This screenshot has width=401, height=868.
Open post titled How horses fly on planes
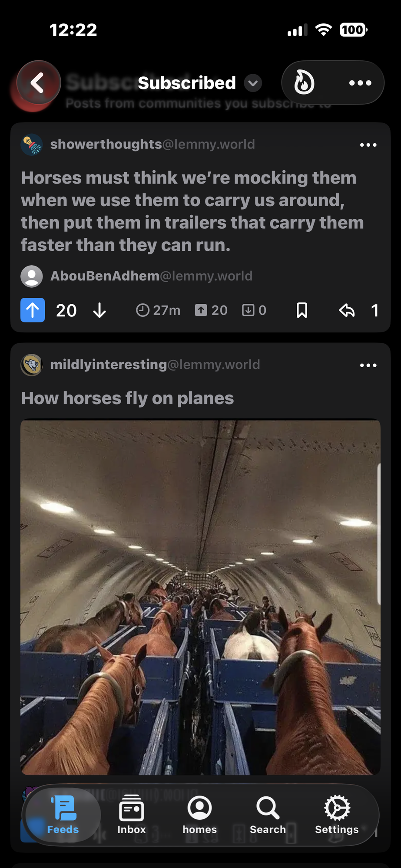[x=127, y=398]
